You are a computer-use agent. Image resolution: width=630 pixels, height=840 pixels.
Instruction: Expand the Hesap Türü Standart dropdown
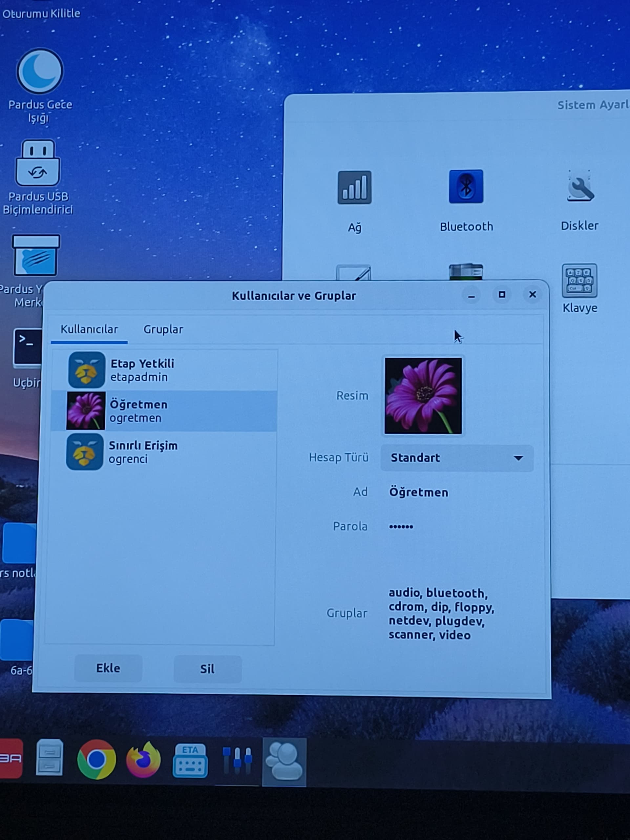(x=457, y=458)
